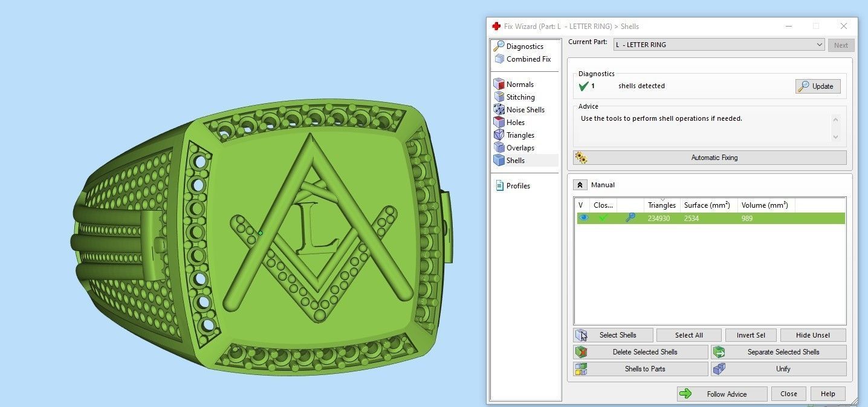The image size is (868, 407).
Task: Click the Select All button
Action: [x=688, y=335]
